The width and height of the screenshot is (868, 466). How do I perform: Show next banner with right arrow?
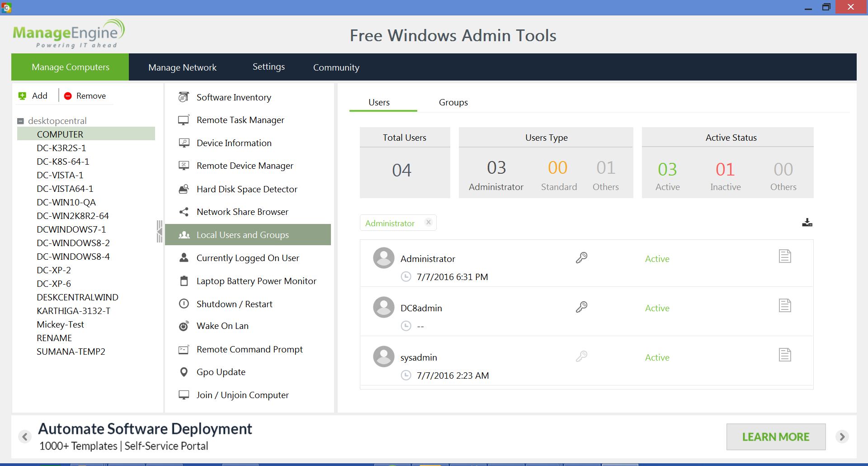click(x=842, y=437)
